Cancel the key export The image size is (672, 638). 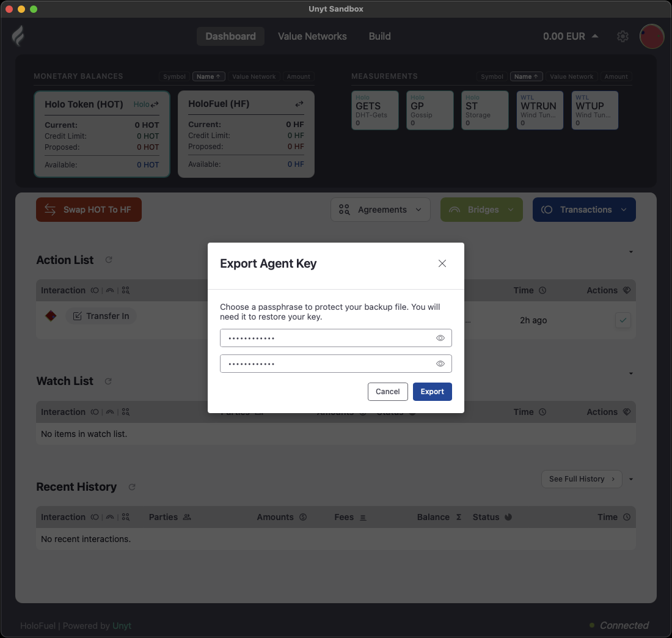(387, 392)
